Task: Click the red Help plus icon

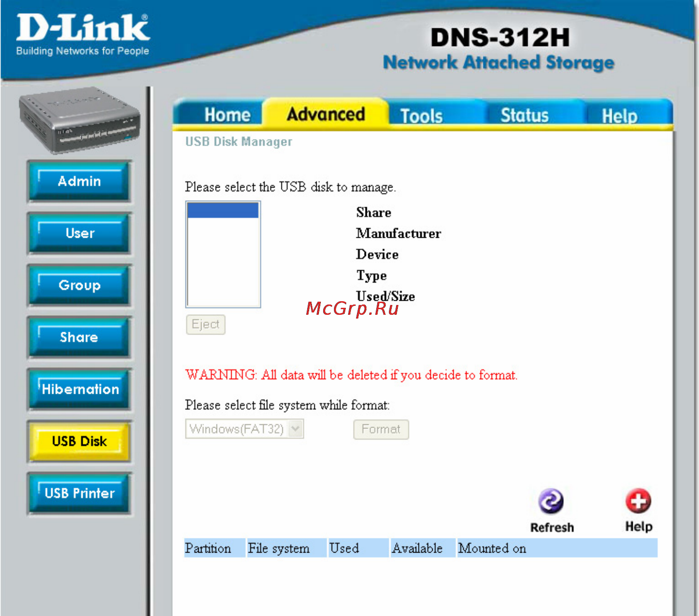Action: [638, 501]
